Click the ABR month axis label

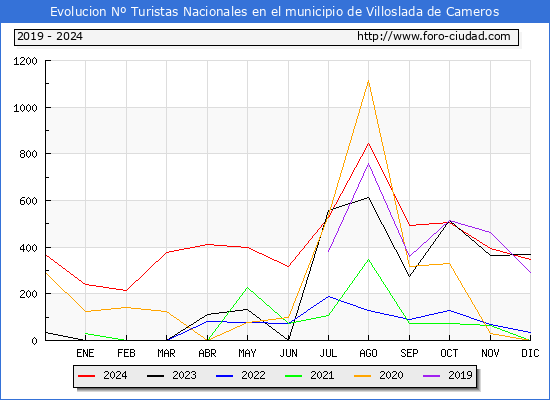pyautogui.click(x=207, y=353)
